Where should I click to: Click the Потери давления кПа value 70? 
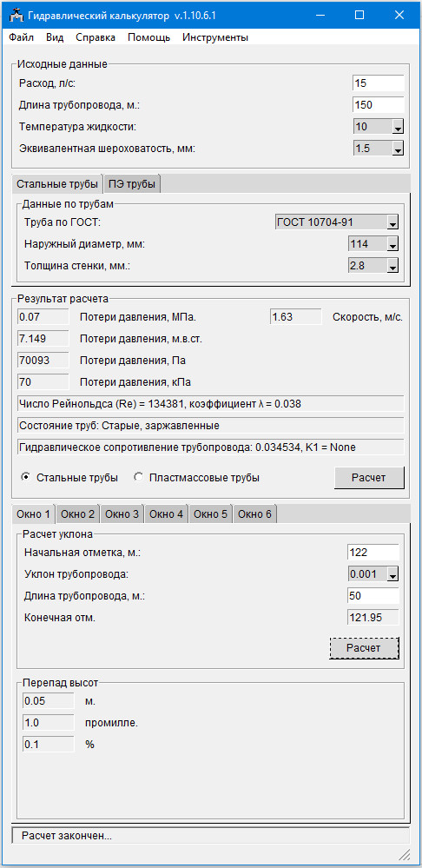tap(43, 382)
